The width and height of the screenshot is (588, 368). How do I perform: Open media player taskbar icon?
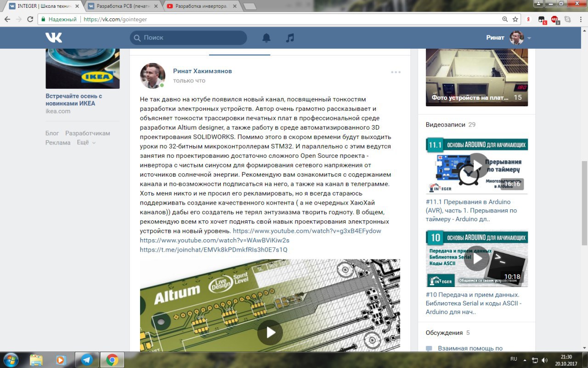click(61, 360)
